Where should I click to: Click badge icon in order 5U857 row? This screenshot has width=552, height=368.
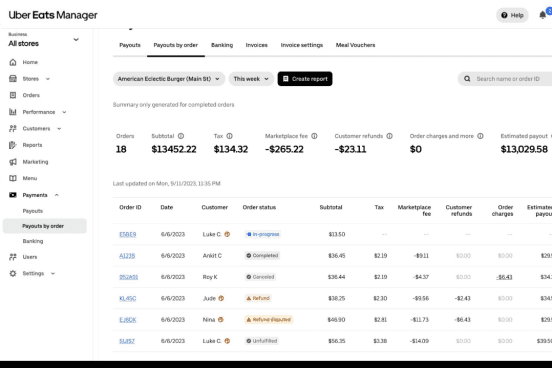(x=227, y=341)
